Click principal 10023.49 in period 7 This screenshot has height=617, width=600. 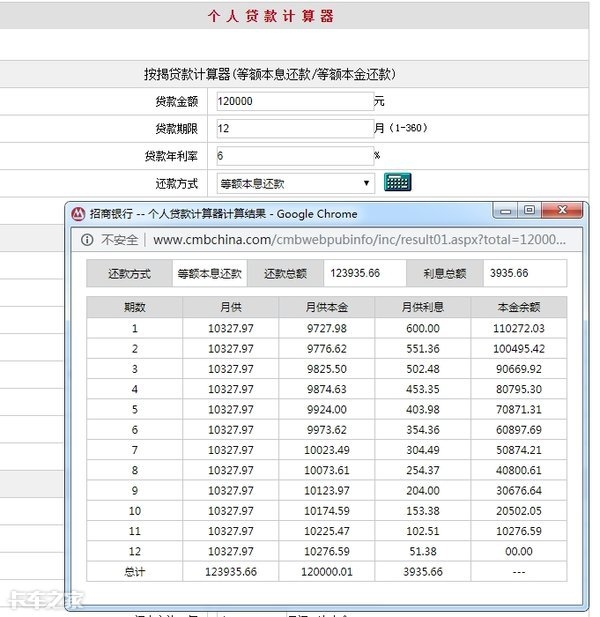point(327,450)
